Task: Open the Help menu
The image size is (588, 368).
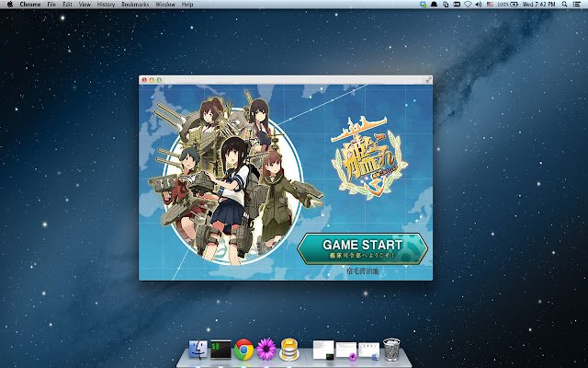Action: (x=187, y=5)
